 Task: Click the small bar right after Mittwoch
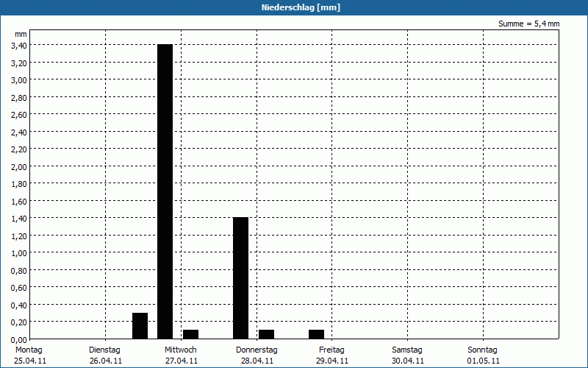pyautogui.click(x=190, y=334)
